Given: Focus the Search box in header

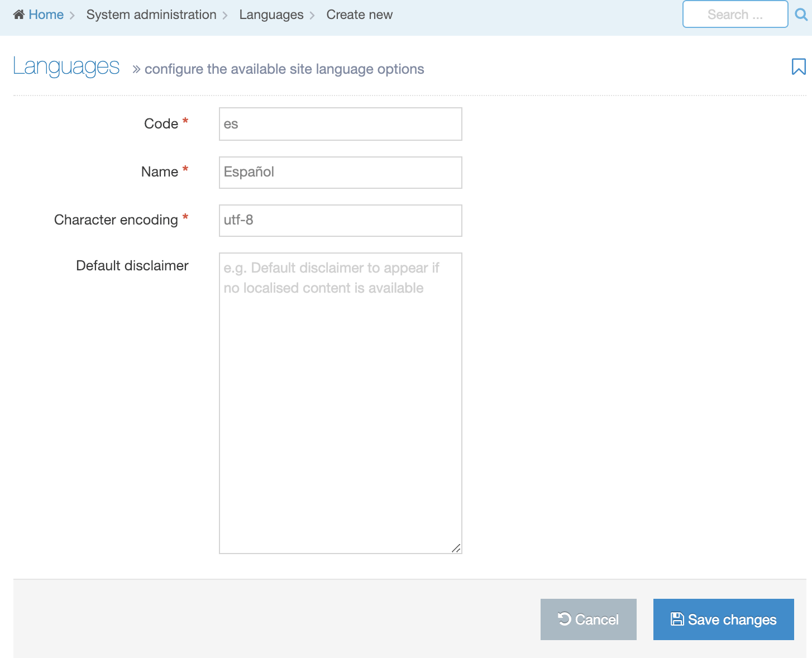Looking at the screenshot, I should (734, 15).
